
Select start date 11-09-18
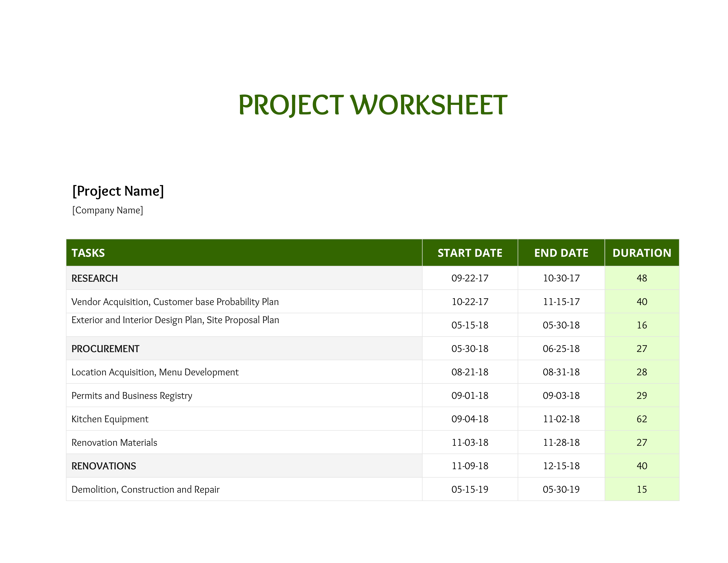tap(470, 466)
